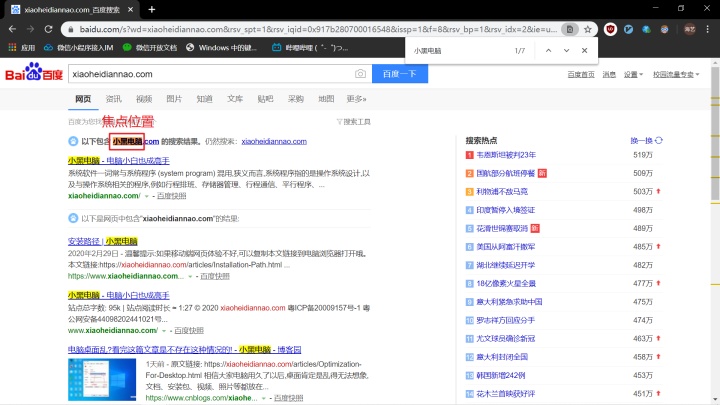Open hot search 国航部分航班停餐

coord(506,173)
